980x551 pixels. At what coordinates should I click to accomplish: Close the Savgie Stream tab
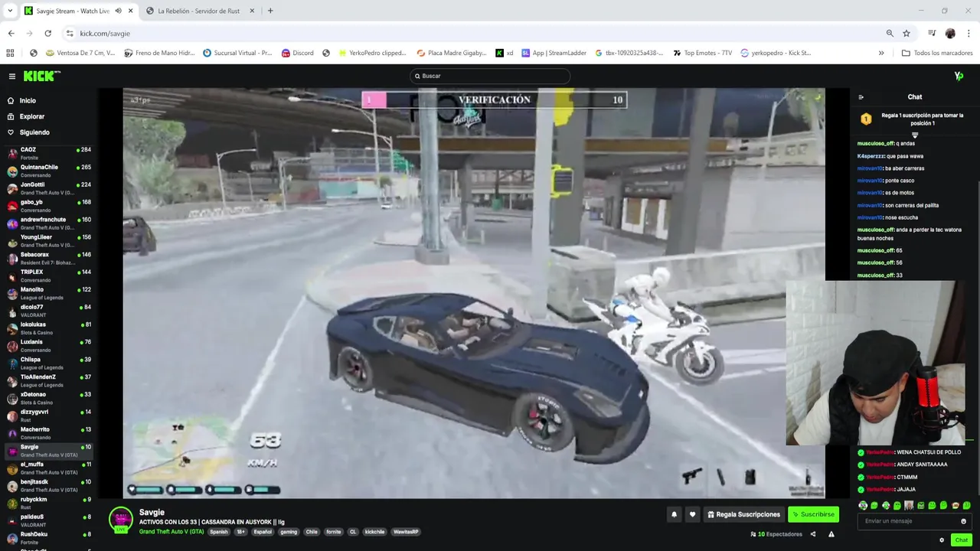[131, 11]
